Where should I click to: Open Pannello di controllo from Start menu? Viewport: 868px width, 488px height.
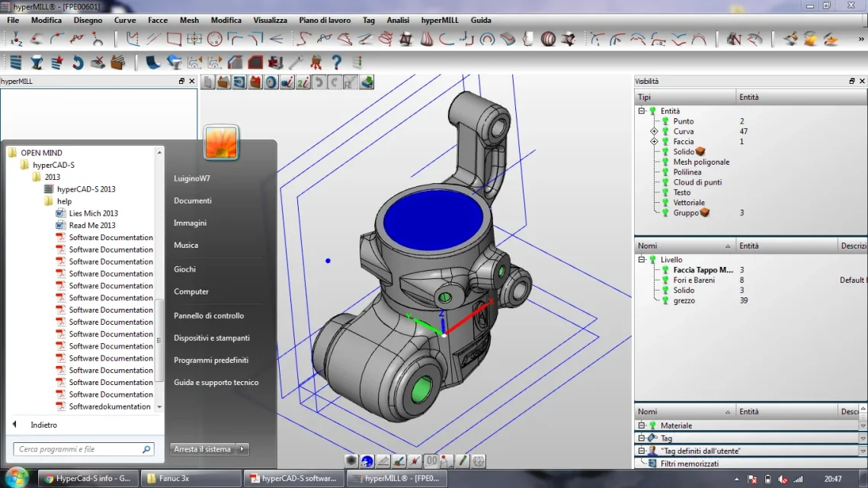pos(209,316)
